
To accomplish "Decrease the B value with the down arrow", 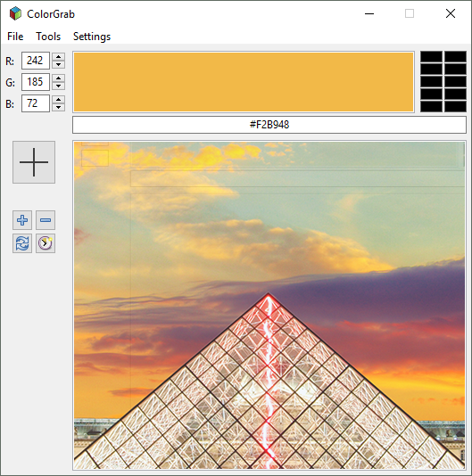I will (58, 107).
